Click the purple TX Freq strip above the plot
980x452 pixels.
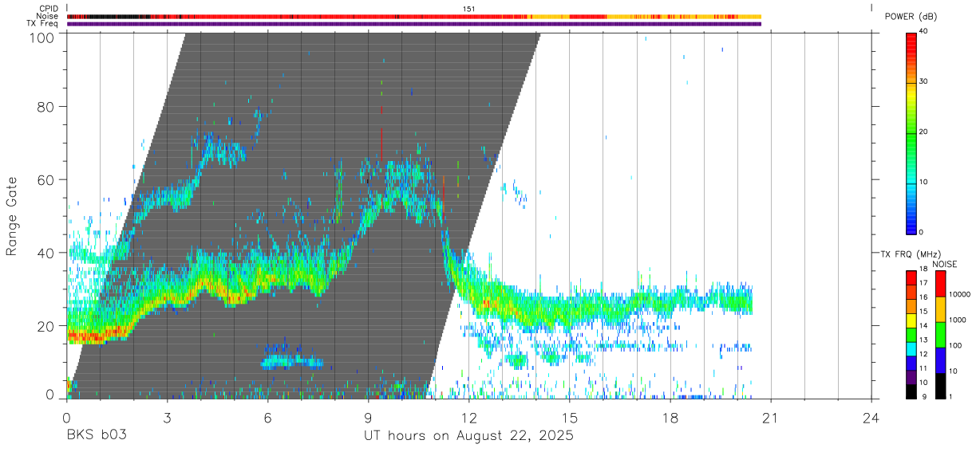(x=414, y=24)
